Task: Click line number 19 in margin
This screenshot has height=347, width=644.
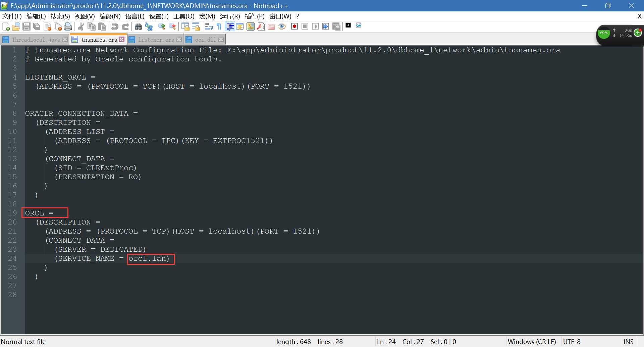Action: pyautogui.click(x=12, y=213)
